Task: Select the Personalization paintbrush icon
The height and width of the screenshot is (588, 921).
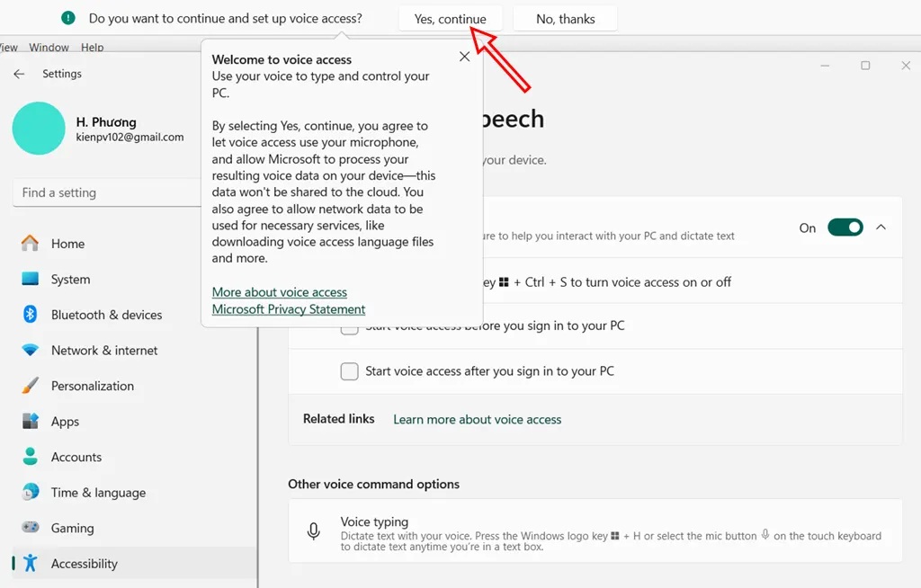Action: [31, 386]
